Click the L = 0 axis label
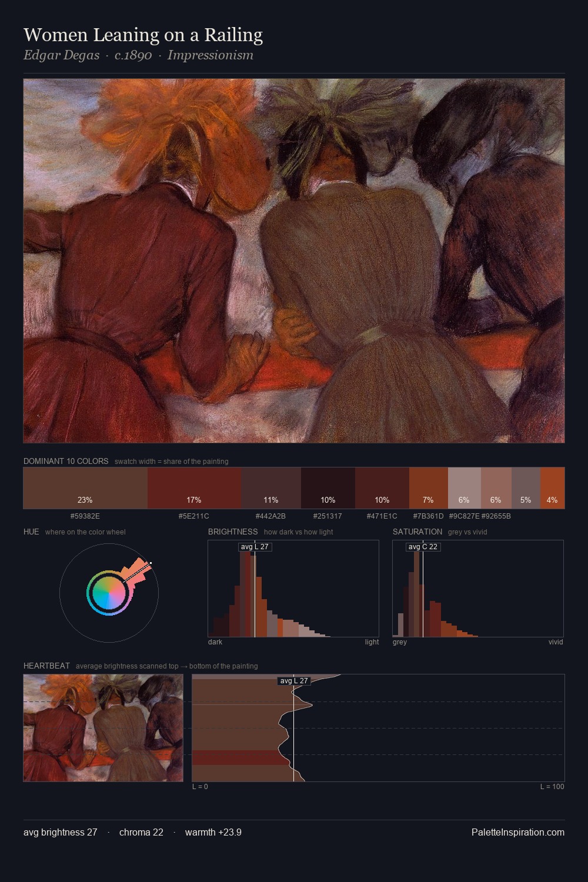The image size is (588, 882). [x=200, y=787]
